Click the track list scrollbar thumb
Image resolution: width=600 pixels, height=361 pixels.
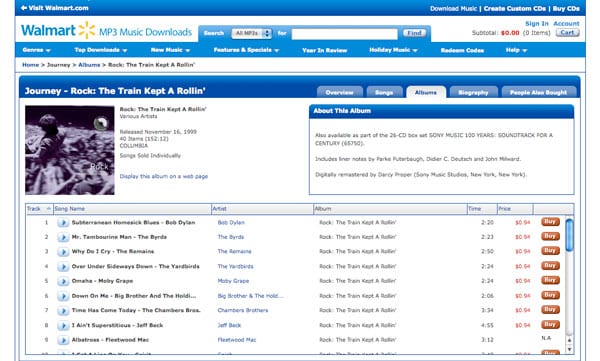pyautogui.click(x=569, y=235)
